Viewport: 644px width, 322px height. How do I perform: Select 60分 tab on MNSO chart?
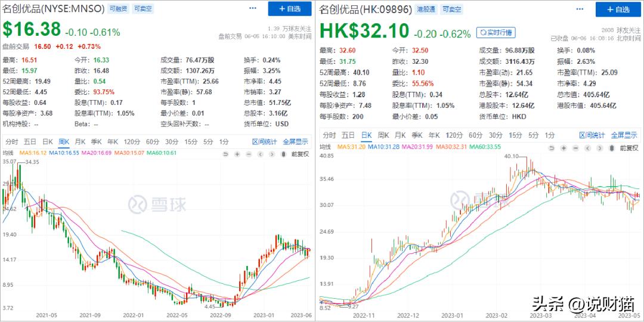point(153,142)
